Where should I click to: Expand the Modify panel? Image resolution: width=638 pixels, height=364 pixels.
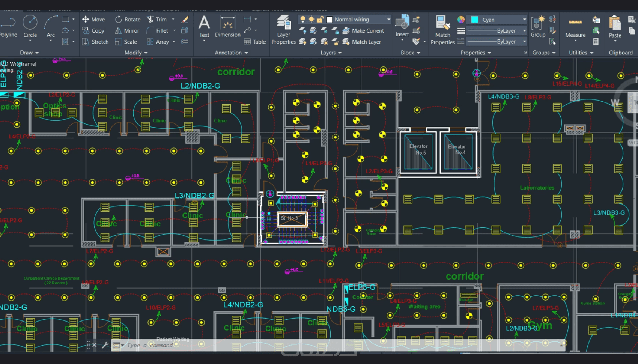(x=136, y=53)
